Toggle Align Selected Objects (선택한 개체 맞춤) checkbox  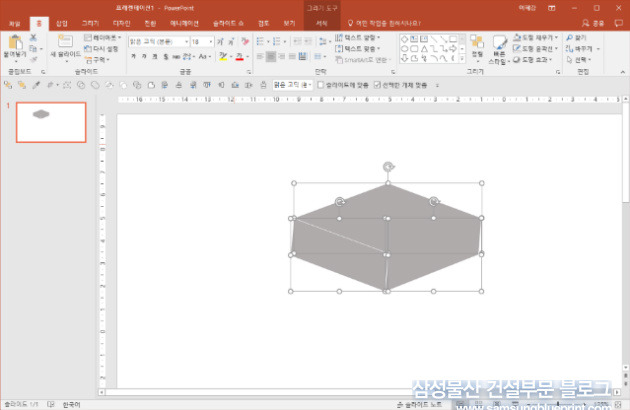377,85
